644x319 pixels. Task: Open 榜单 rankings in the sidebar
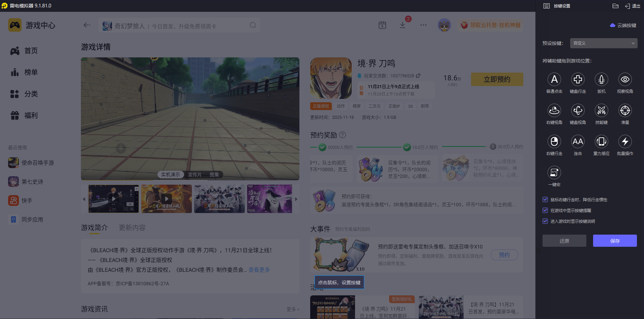click(x=24, y=72)
